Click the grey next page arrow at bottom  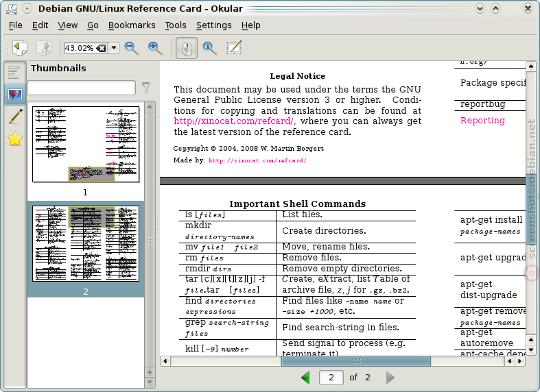point(390,378)
